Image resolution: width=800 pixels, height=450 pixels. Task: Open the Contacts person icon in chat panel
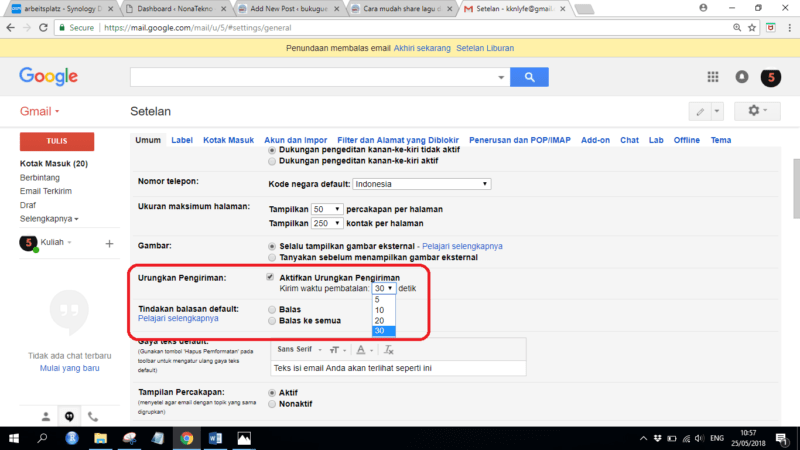[x=45, y=417]
